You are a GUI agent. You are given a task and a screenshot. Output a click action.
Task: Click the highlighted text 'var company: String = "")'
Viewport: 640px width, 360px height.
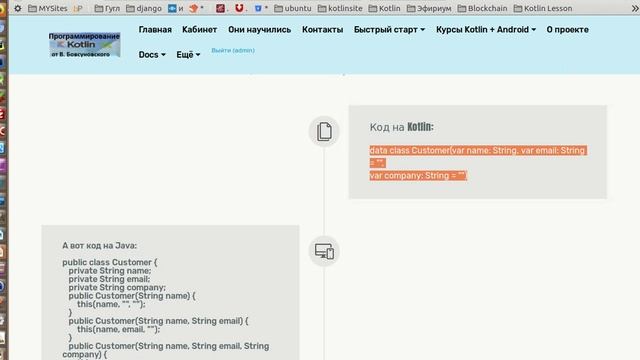(418, 176)
